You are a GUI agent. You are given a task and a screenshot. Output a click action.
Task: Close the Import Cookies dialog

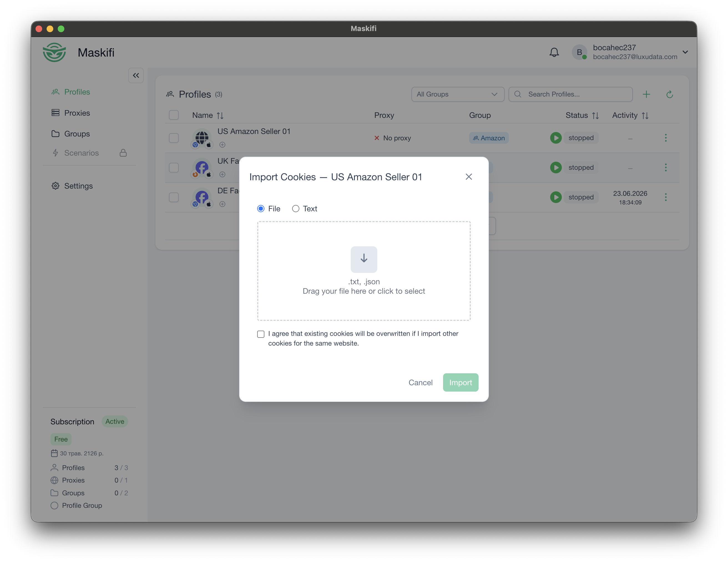coord(469,177)
